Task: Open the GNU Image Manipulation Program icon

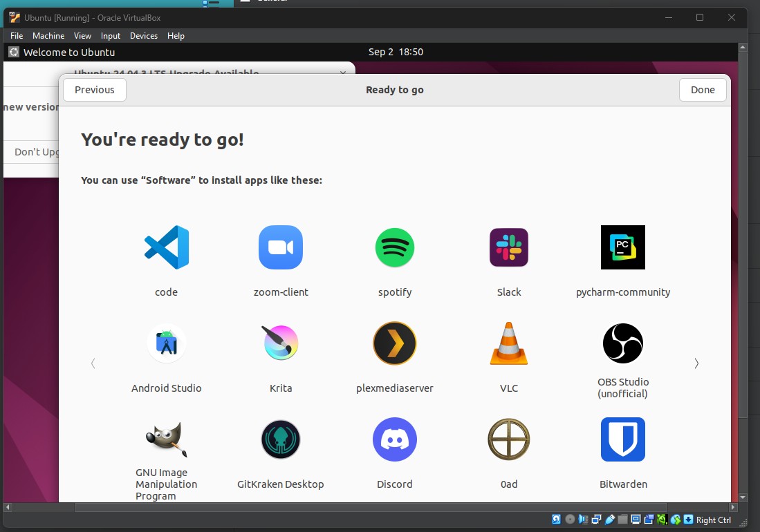Action: (x=166, y=439)
